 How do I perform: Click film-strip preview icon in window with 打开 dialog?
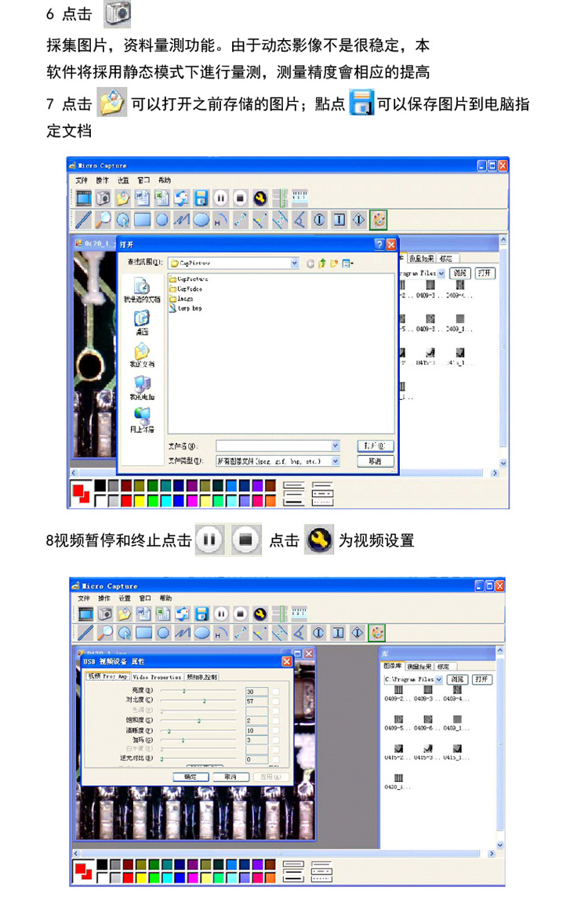click(84, 198)
